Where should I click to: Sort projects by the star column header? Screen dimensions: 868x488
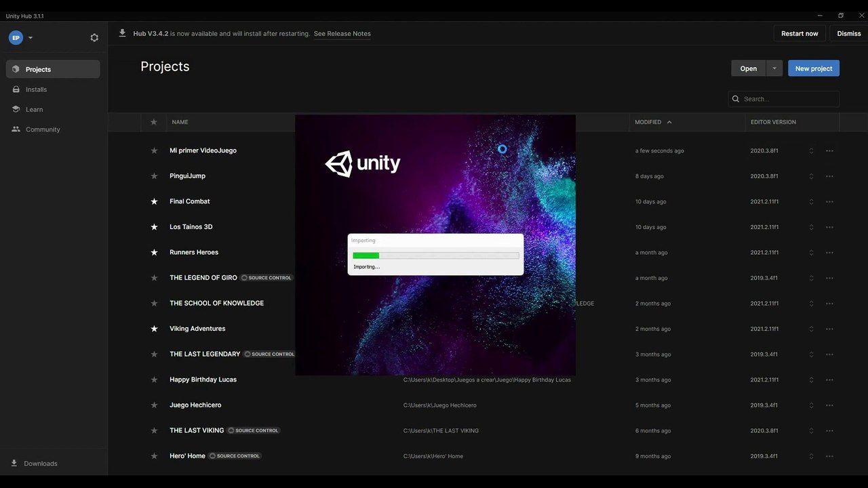pyautogui.click(x=154, y=122)
